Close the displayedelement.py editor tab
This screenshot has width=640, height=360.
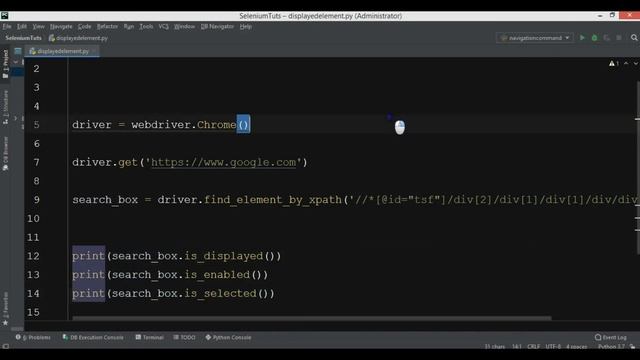click(94, 51)
